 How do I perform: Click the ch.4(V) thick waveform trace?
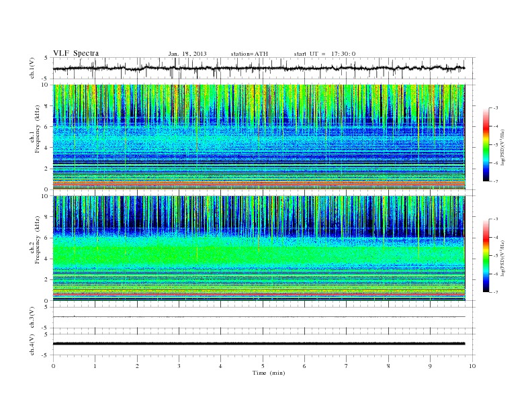click(x=259, y=344)
